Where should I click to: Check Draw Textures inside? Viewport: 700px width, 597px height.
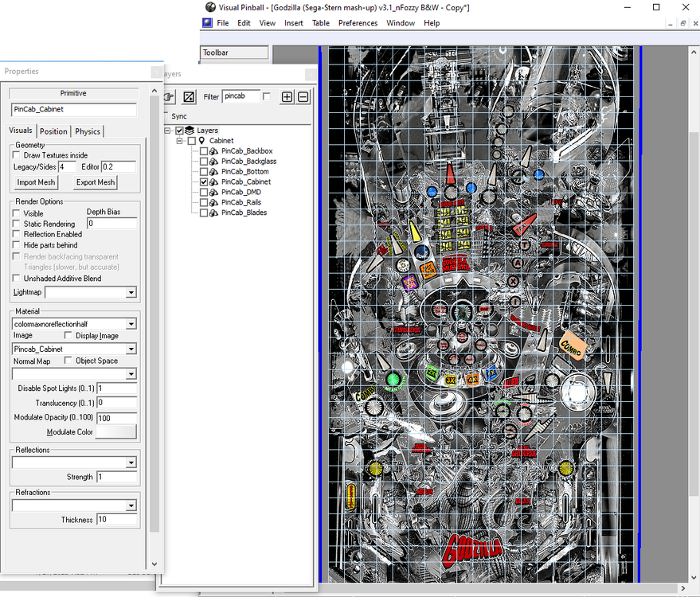click(17, 155)
